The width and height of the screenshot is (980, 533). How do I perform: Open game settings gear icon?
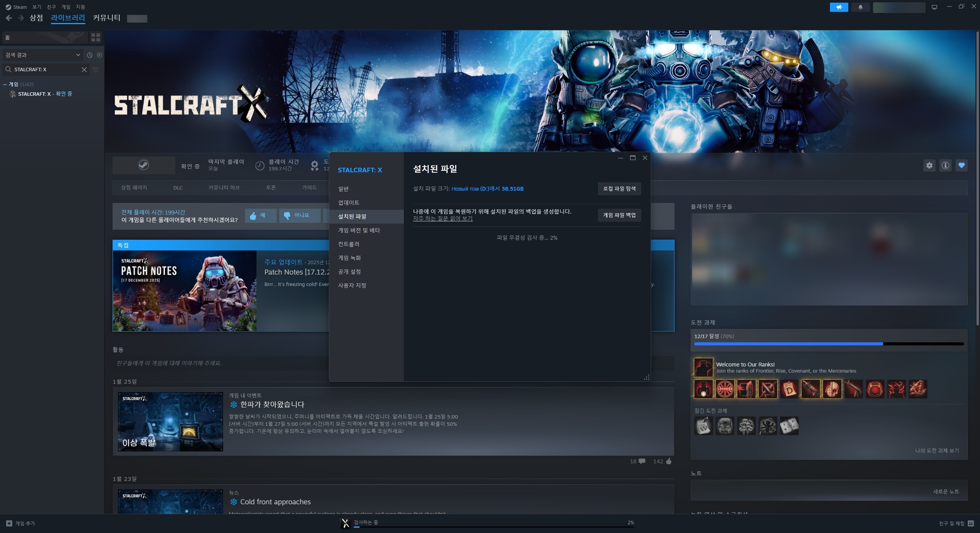tap(929, 165)
